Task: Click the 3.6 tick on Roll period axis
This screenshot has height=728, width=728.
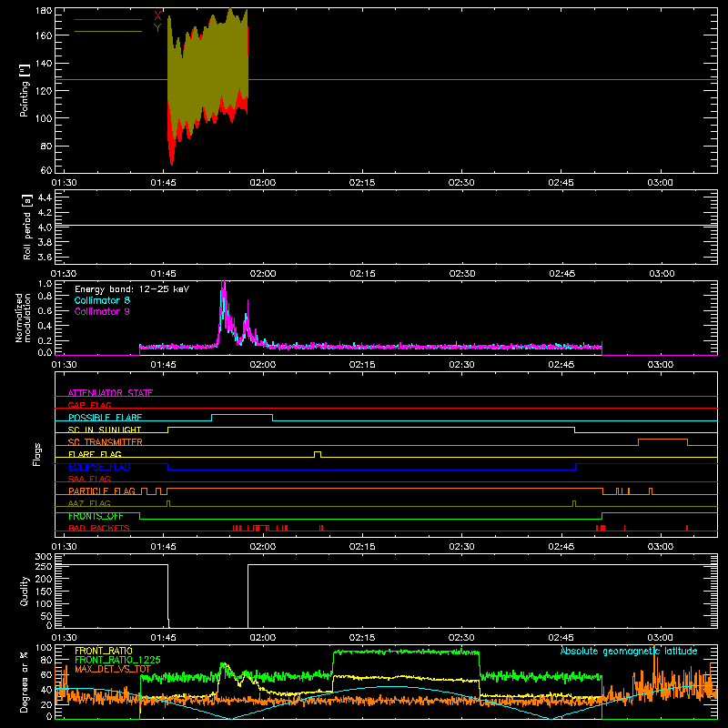Action: point(45,257)
